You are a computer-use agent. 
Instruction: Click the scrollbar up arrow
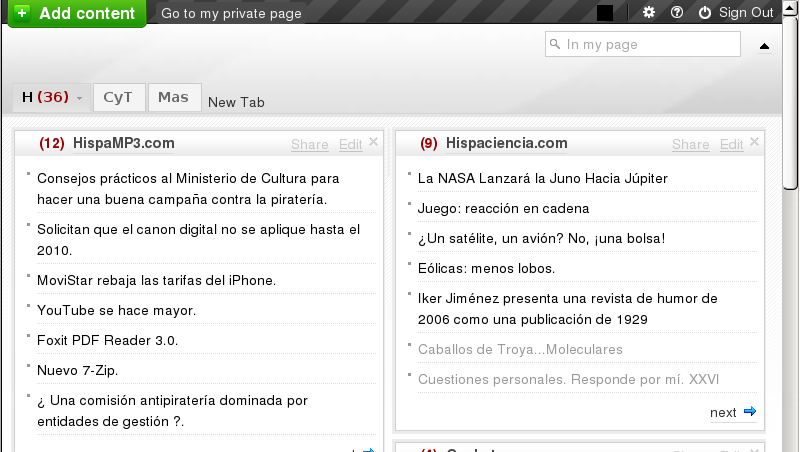click(x=790, y=8)
